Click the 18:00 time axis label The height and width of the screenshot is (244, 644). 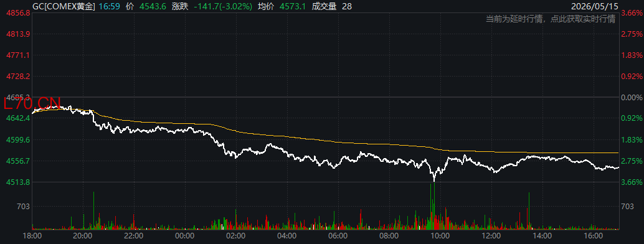(32, 236)
